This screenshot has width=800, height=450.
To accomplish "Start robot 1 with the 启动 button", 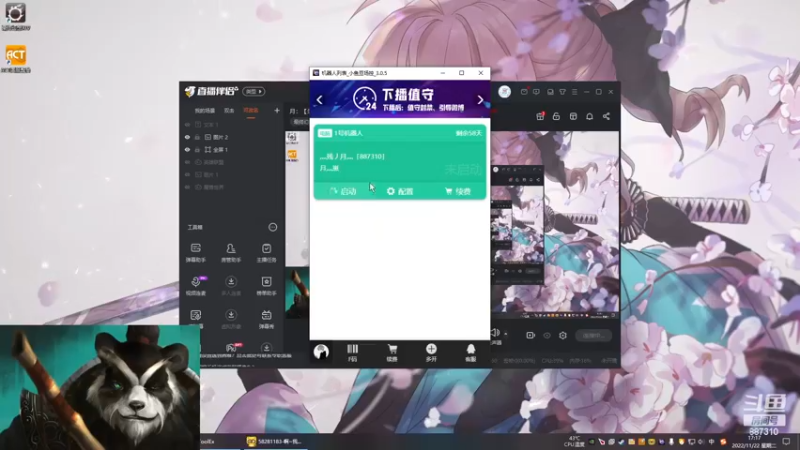I will 343,191.
